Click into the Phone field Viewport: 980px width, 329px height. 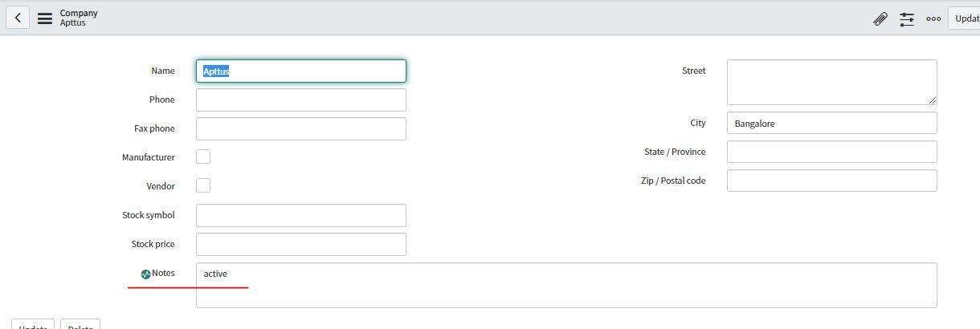(301, 100)
